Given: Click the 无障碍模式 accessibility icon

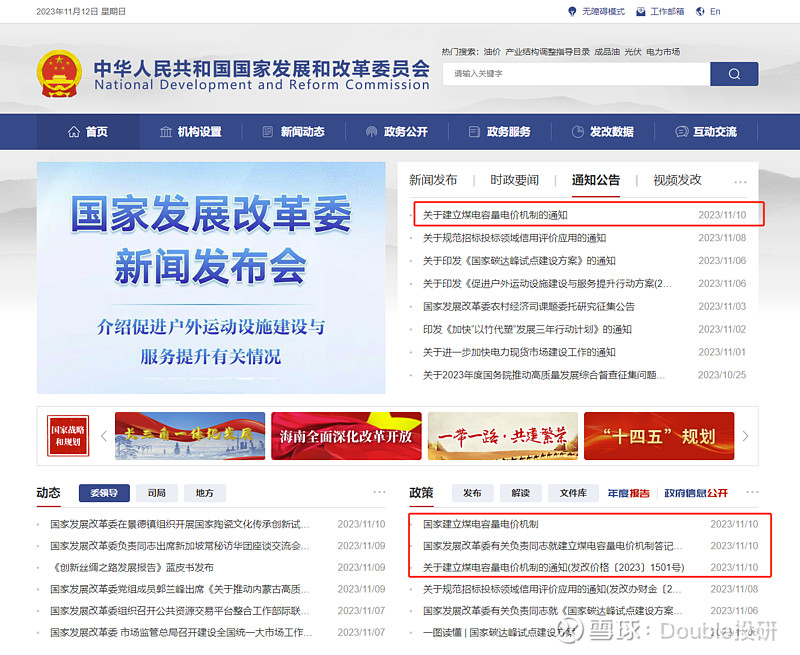Looking at the screenshot, I should click(x=572, y=11).
